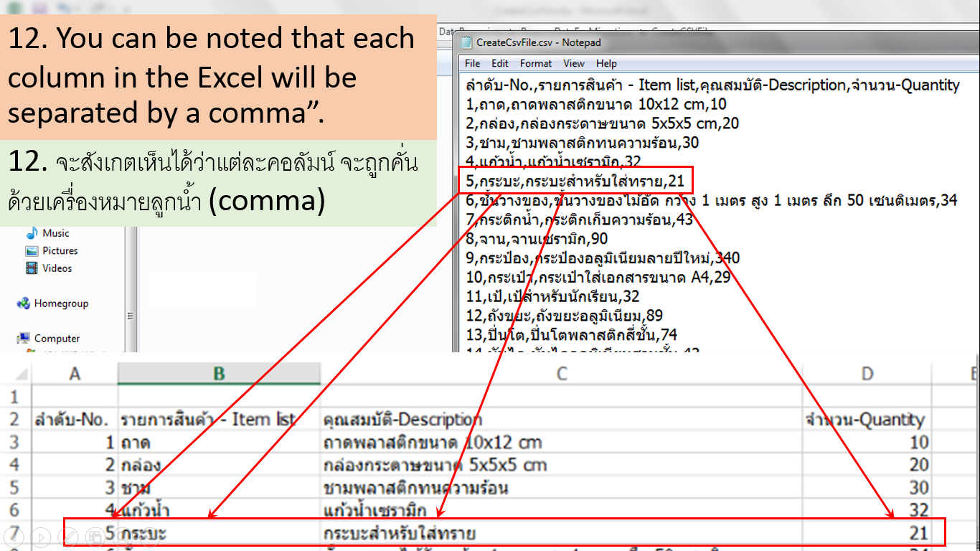Click the Explorer sidebar scrollbar
Viewport: 980px width, 551px height.
[131, 316]
